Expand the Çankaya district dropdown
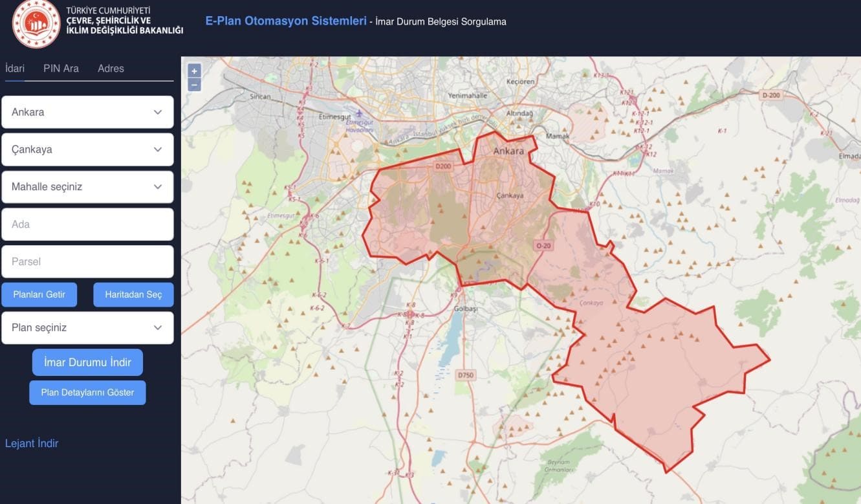 [87, 149]
